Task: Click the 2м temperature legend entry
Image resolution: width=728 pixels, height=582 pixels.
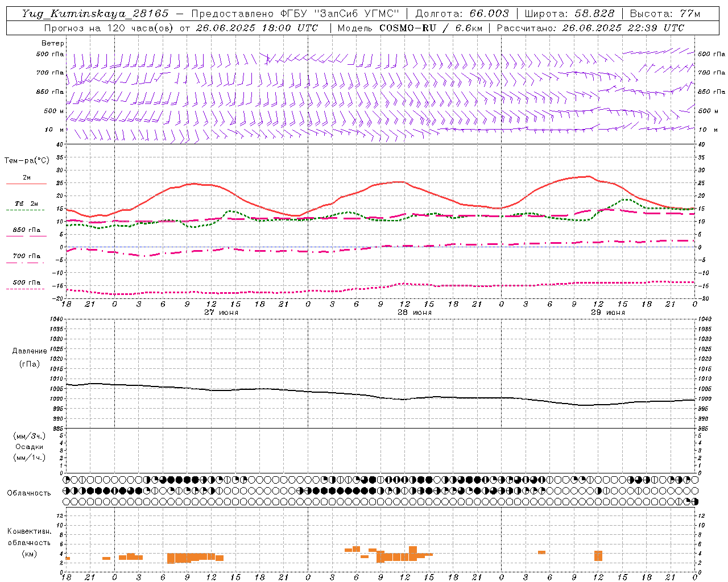Action: pyautogui.click(x=27, y=177)
